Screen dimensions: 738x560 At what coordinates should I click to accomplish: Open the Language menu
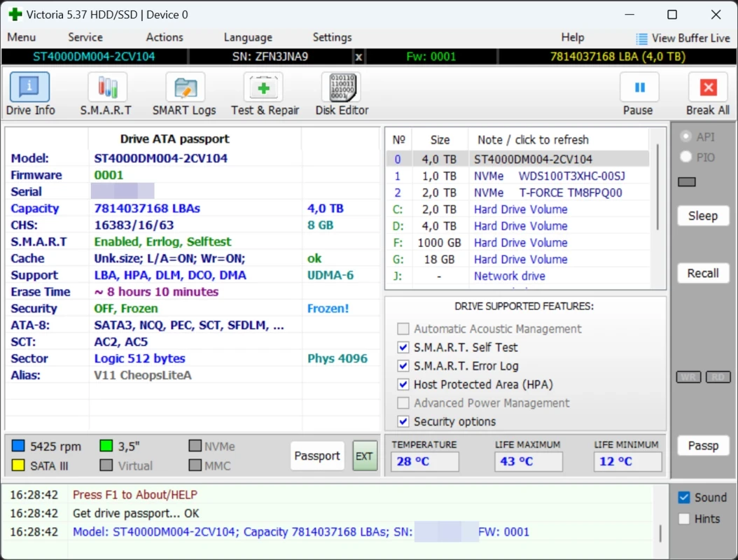tap(247, 38)
